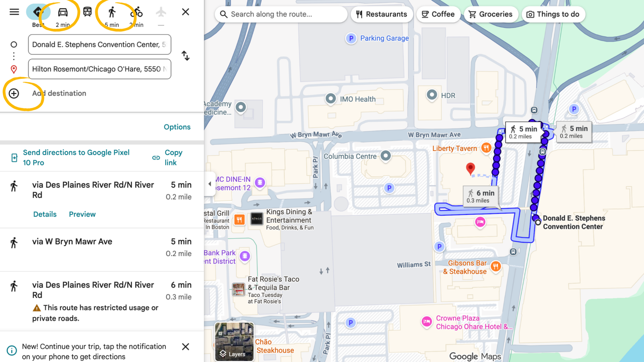Image resolution: width=644 pixels, height=362 pixels.
Task: Click Copy link
Action: pos(173,157)
